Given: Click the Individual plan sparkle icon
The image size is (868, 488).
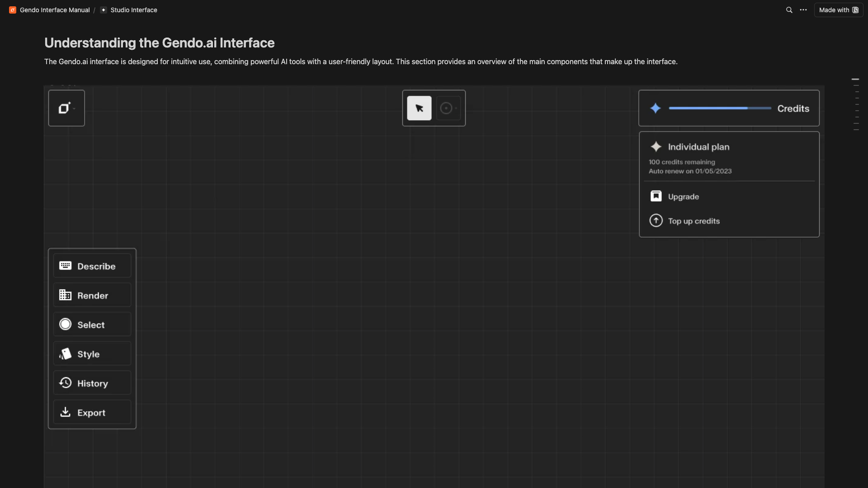Looking at the screenshot, I should coord(656,146).
